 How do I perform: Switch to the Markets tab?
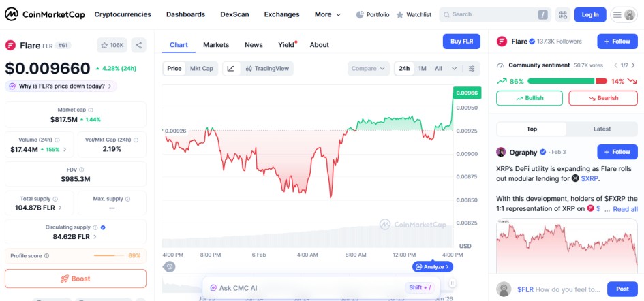click(x=216, y=45)
